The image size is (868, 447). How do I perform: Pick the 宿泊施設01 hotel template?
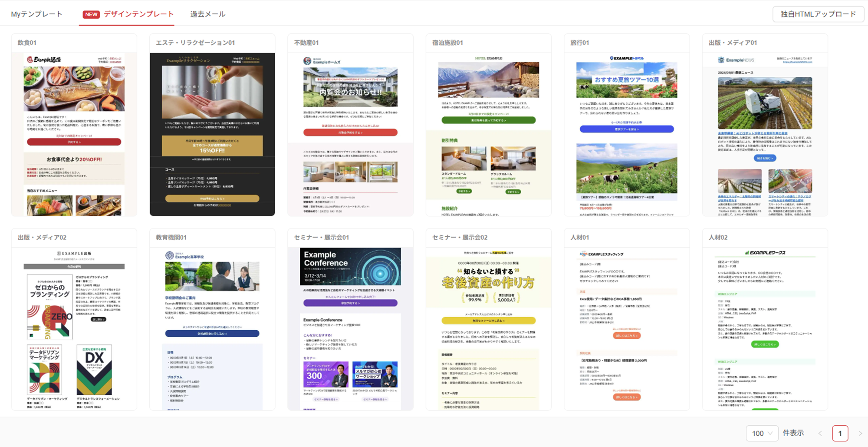point(488,134)
